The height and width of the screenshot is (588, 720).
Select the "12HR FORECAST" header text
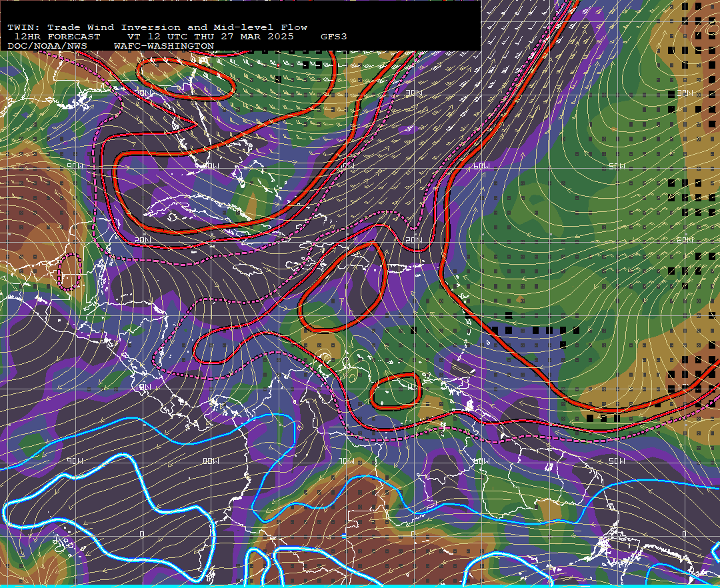point(57,37)
